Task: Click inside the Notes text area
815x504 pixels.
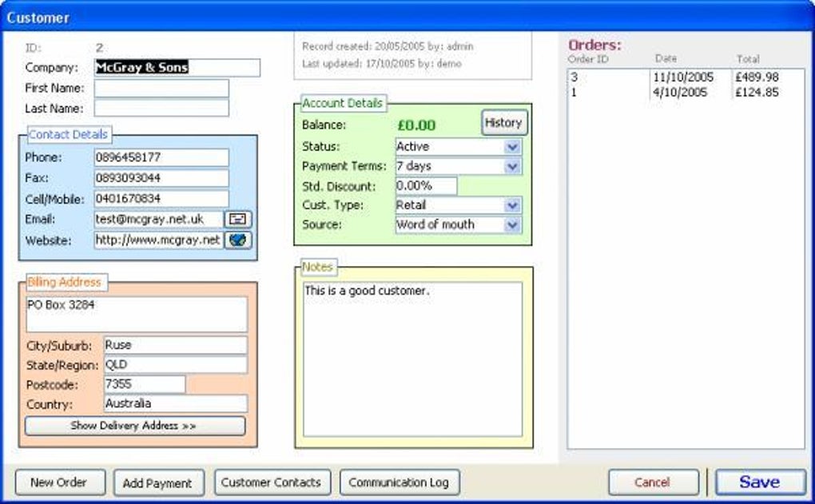Action: point(413,359)
